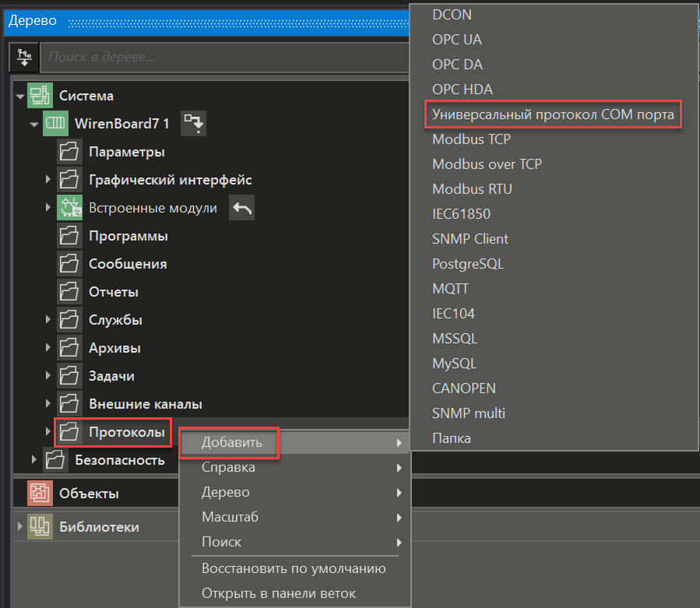
Task: Click the Службы folder icon
Action: 69,320
